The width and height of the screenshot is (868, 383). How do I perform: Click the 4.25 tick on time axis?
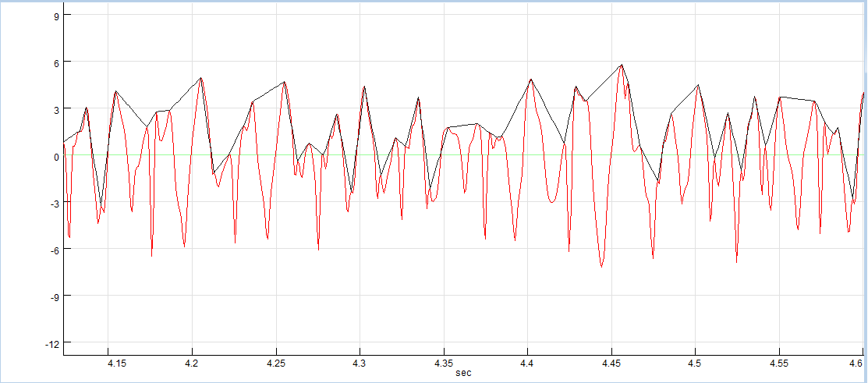[x=275, y=363]
